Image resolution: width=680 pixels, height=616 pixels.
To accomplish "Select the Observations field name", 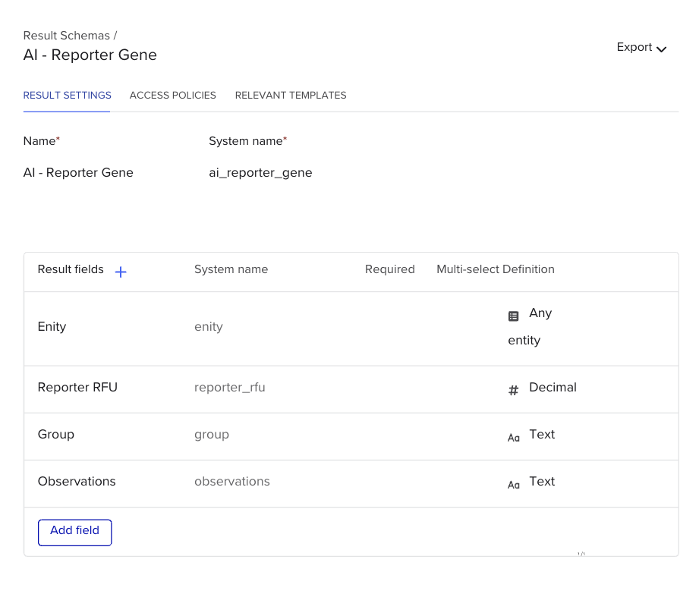I will coord(77,481).
